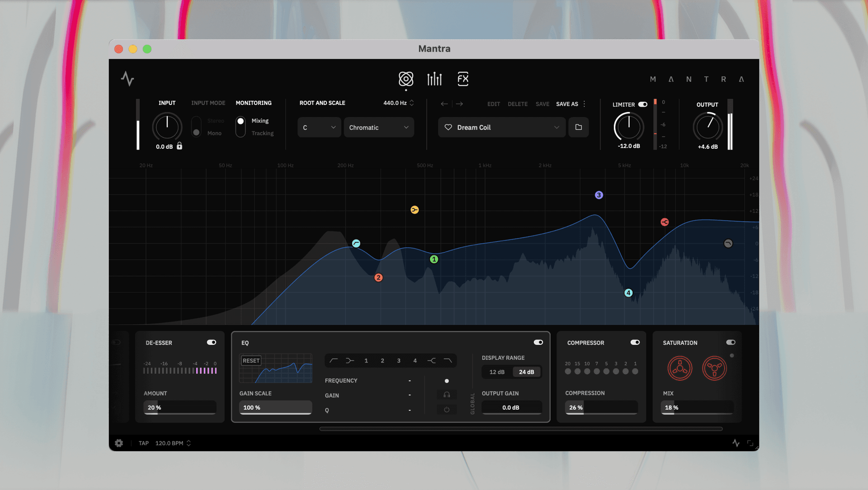Viewport: 868px width, 490px height.
Task: Adjust the Saturation MIX value field
Action: point(696,407)
